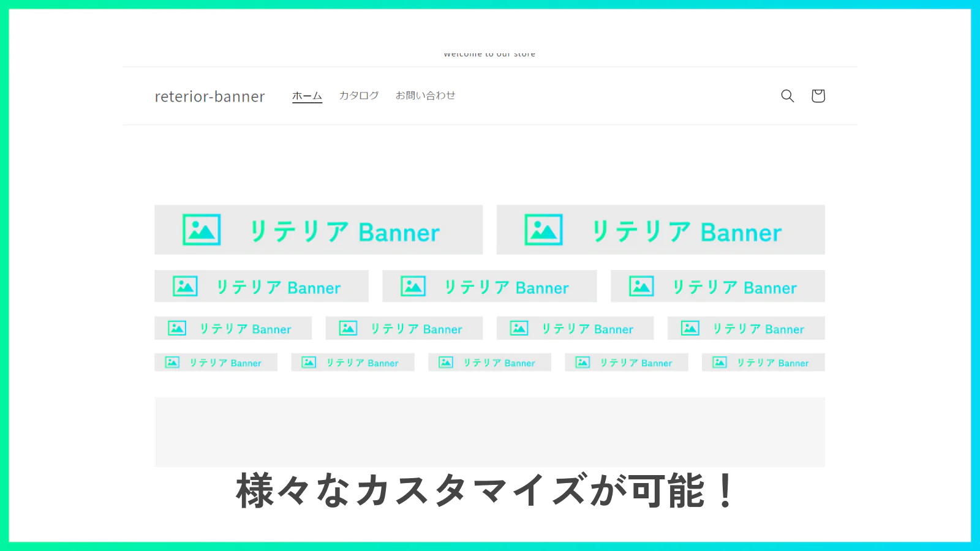The image size is (980, 551).
Task: Select middle banner in three-banner row
Action: 489,287
